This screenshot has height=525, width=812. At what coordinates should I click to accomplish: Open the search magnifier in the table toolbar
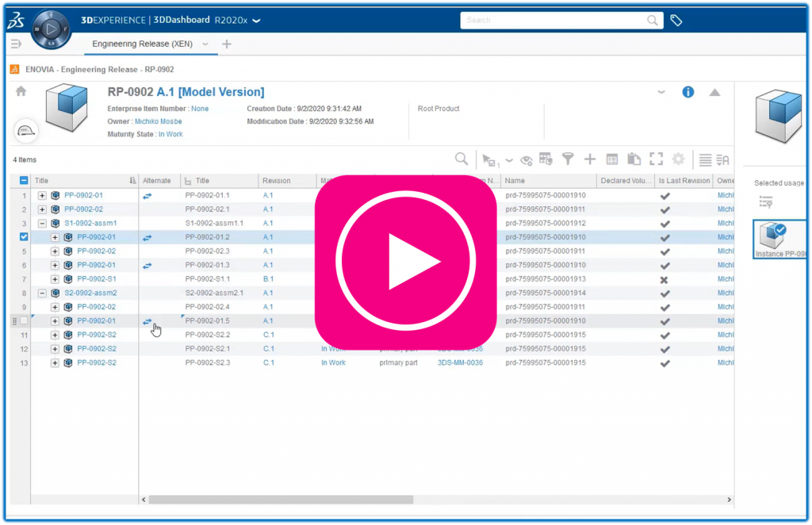(x=462, y=159)
